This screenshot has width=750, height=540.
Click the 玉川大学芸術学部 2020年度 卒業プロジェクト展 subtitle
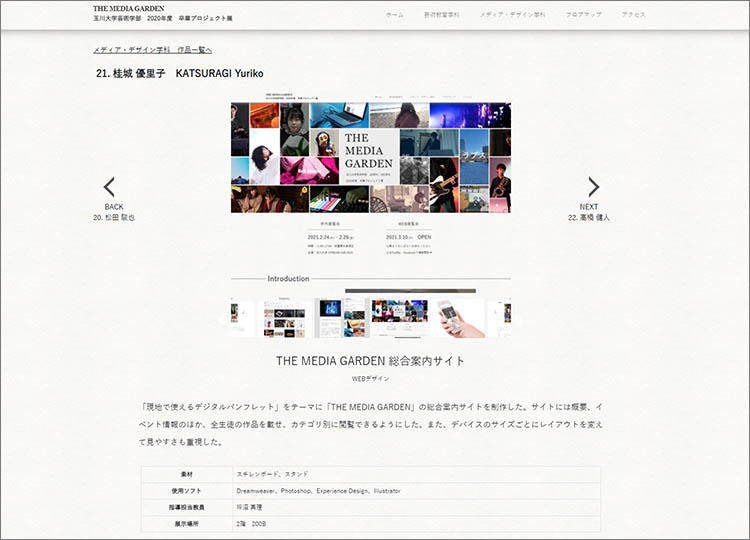(x=163, y=18)
